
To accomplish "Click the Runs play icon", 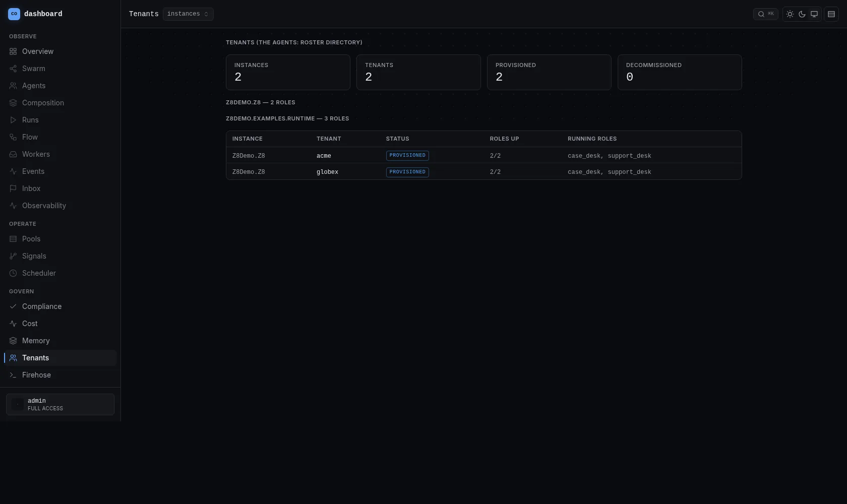I will click(x=13, y=120).
